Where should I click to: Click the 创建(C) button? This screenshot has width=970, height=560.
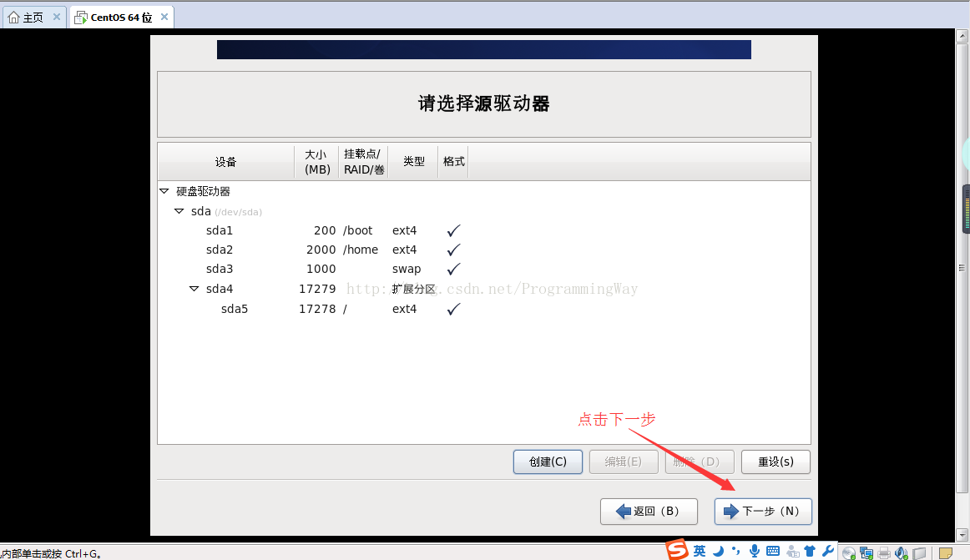pyautogui.click(x=548, y=462)
